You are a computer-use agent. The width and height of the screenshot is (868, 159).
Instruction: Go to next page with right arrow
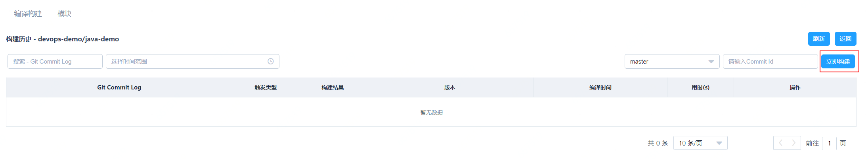pyautogui.click(x=793, y=143)
